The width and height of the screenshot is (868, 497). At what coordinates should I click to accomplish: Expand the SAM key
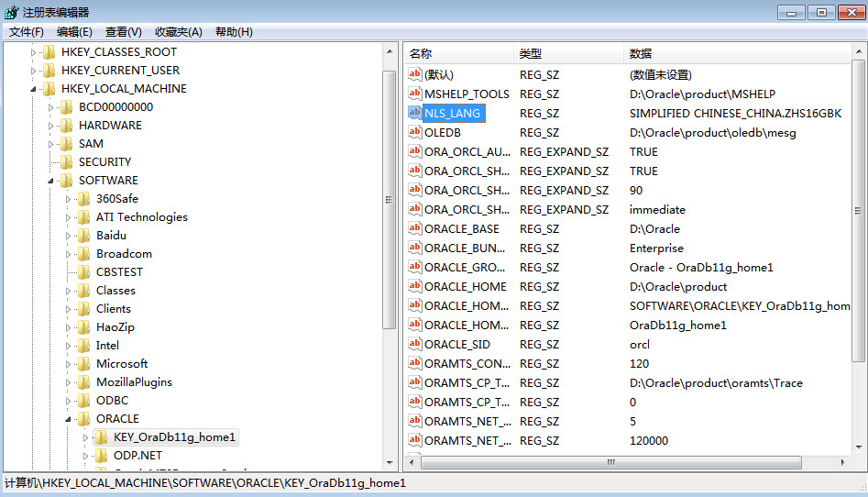[50, 144]
